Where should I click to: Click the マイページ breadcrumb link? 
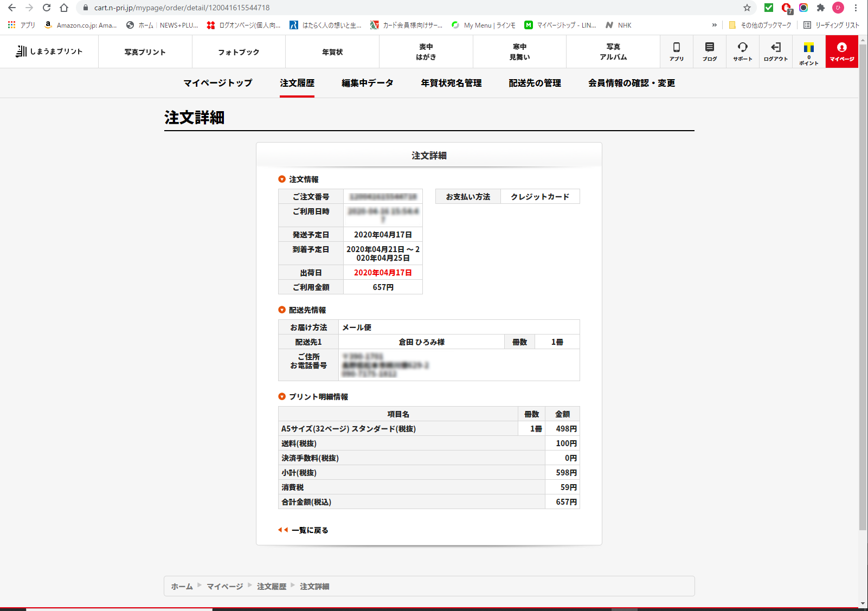[x=225, y=587]
